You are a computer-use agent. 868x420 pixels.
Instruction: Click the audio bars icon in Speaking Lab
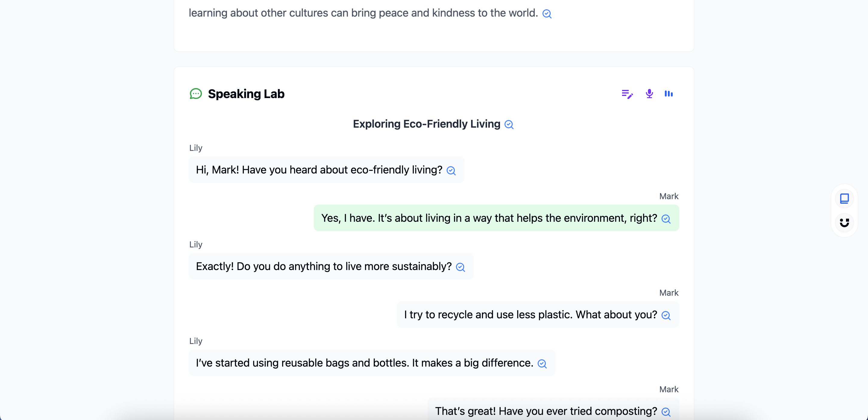pos(668,94)
